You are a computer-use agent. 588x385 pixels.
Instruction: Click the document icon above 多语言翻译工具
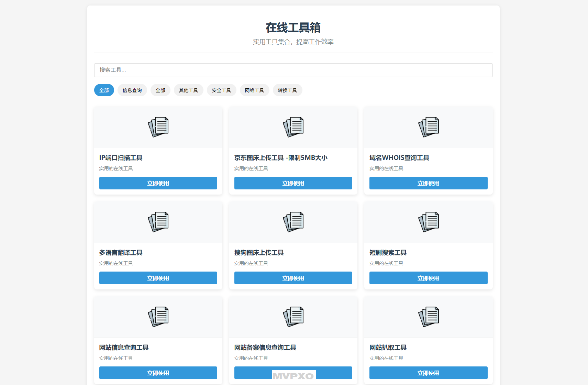click(x=158, y=222)
